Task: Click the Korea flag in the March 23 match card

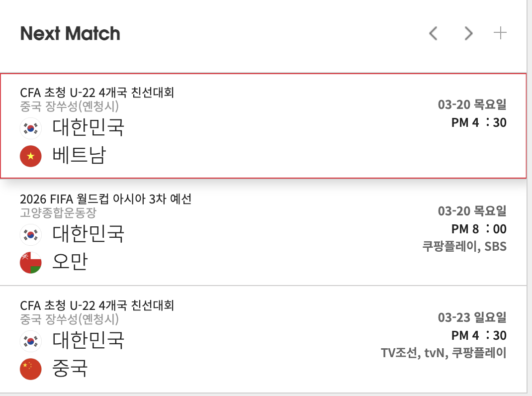Action: (x=30, y=341)
